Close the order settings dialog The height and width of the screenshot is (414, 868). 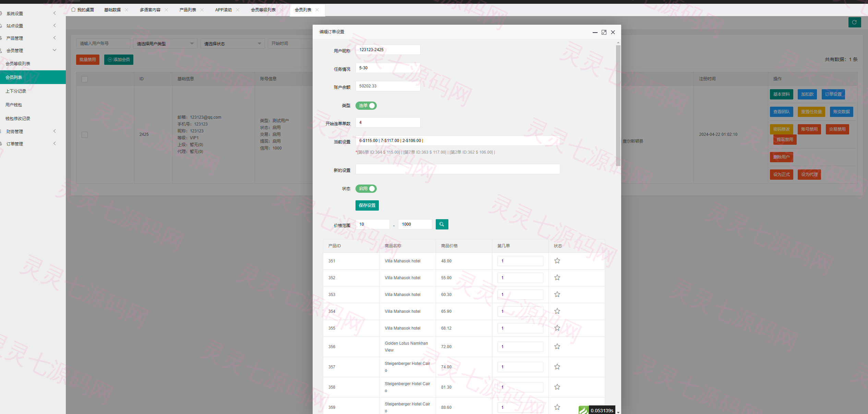613,32
